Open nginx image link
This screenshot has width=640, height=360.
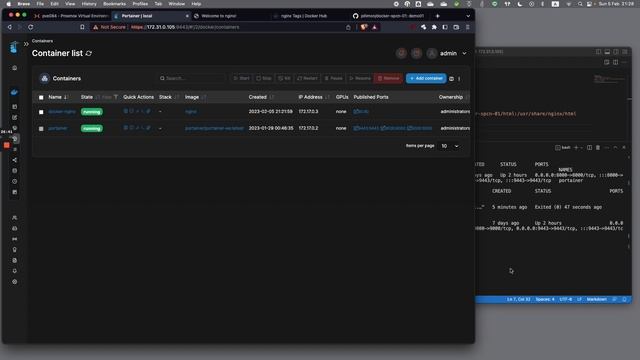point(191,111)
